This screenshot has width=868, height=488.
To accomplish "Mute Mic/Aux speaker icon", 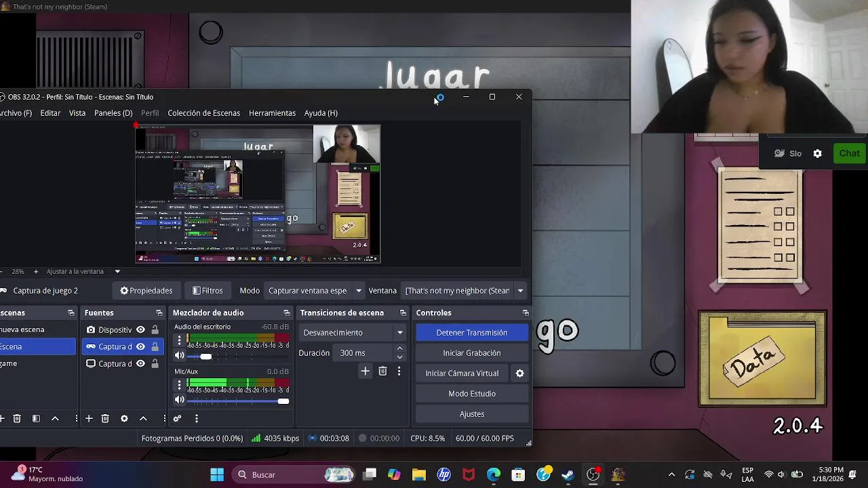I will [179, 401].
